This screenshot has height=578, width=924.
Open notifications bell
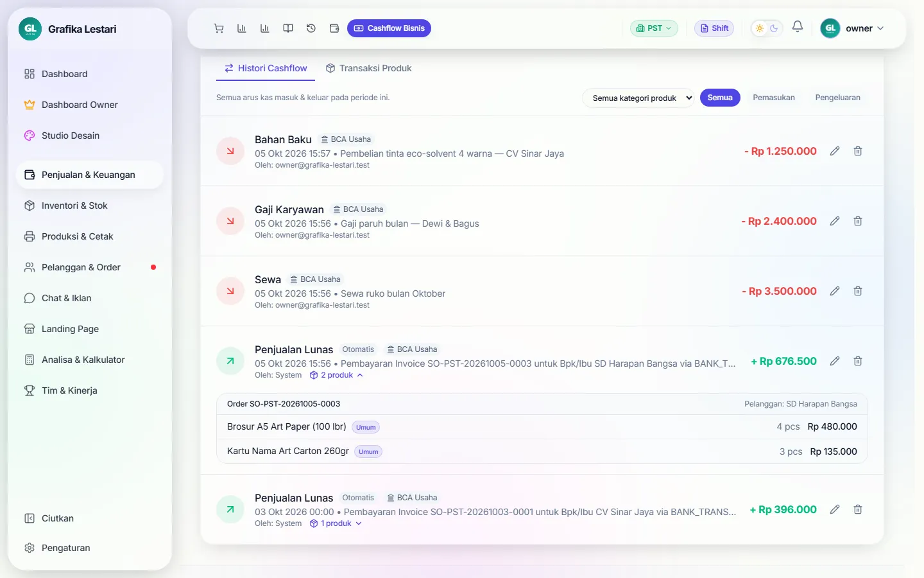(x=798, y=27)
